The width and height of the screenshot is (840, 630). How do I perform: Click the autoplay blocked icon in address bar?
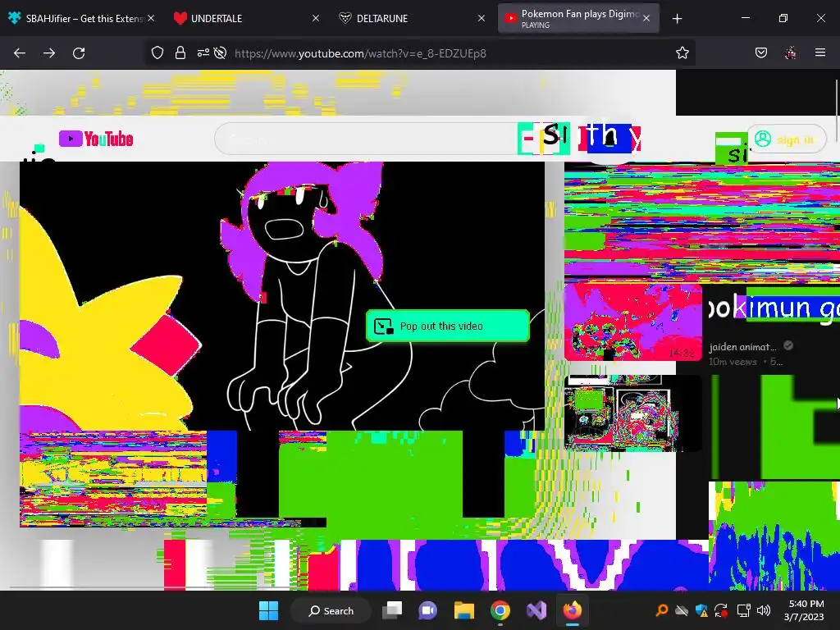(220, 53)
